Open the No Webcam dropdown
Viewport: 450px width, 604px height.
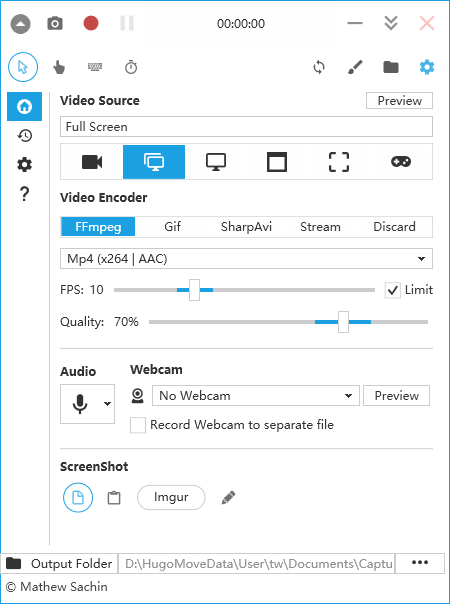(x=255, y=396)
